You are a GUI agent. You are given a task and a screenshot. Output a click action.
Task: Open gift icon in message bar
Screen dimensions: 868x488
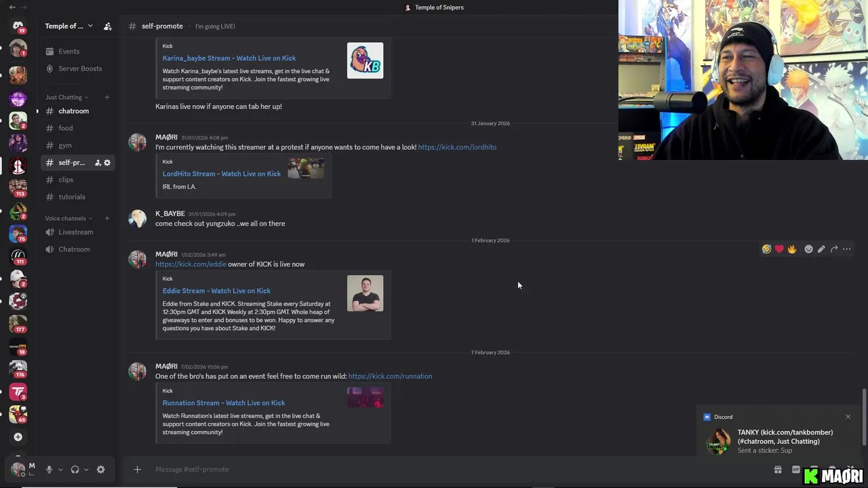tap(778, 469)
